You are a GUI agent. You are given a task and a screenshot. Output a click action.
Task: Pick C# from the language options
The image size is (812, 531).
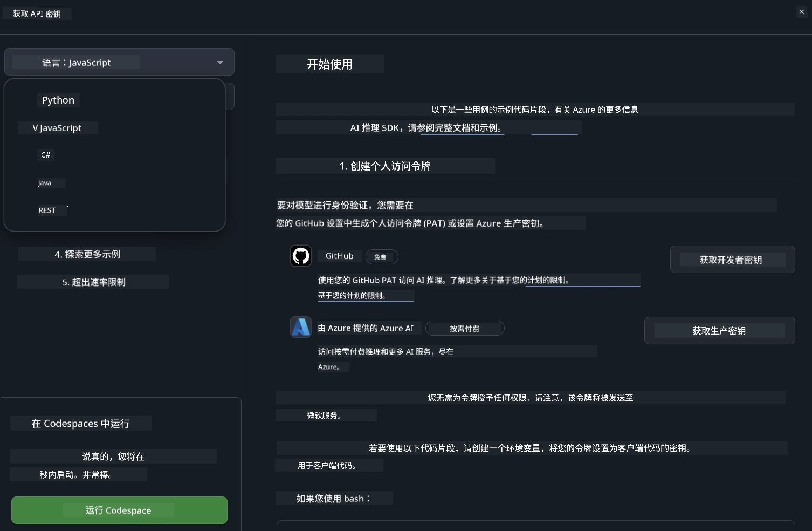(46, 155)
